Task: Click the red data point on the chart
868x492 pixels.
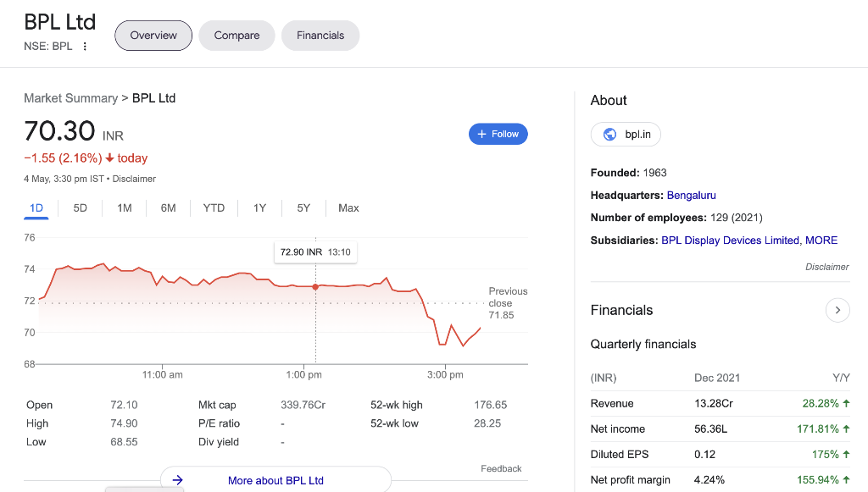Action: 315,287
